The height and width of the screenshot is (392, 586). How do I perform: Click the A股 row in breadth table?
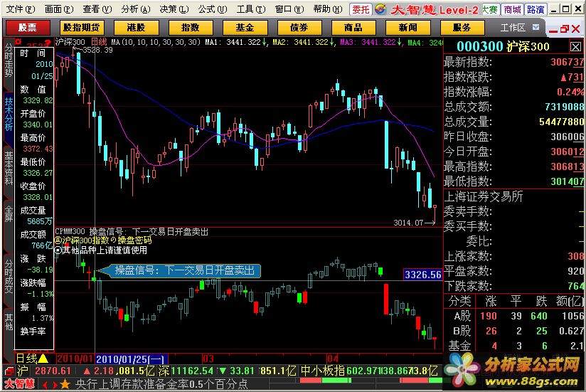point(513,316)
